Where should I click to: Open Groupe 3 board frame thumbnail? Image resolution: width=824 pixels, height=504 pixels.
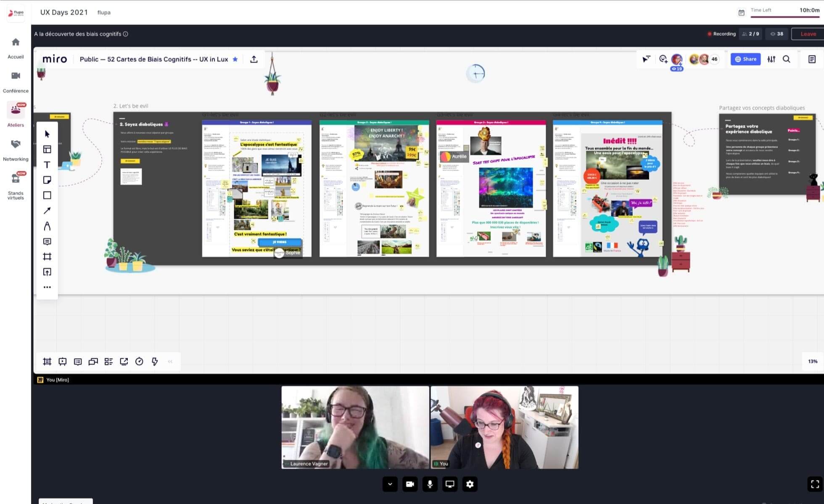tap(491, 189)
